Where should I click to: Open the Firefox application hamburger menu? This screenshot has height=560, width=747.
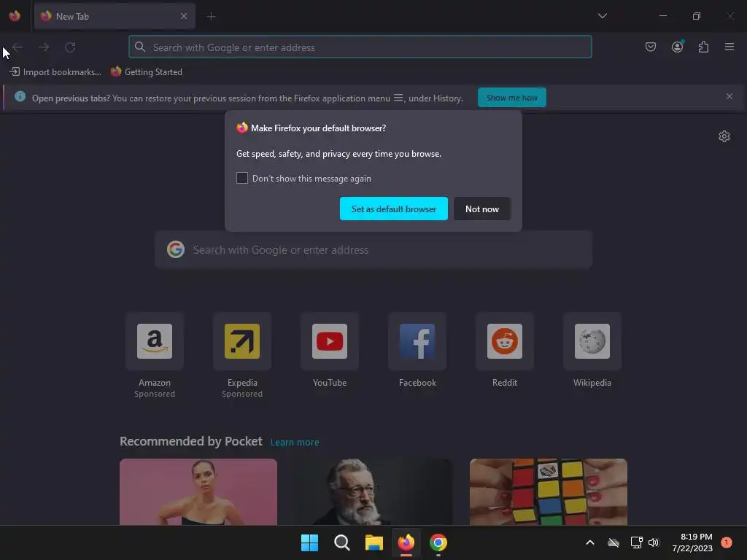click(x=729, y=47)
